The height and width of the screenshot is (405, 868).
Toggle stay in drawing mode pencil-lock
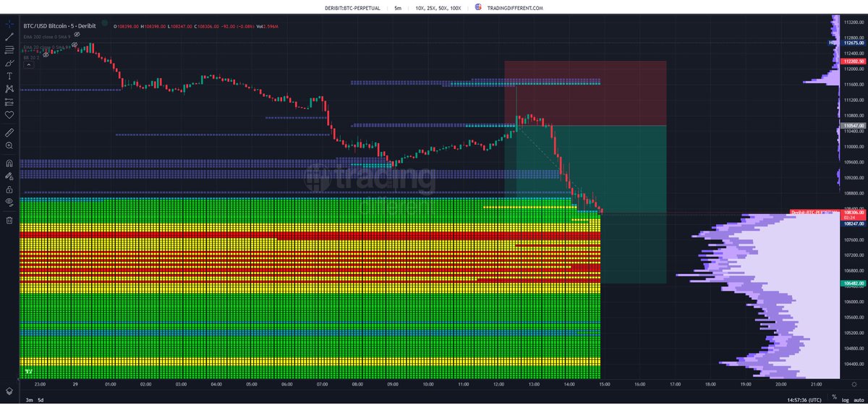click(9, 176)
